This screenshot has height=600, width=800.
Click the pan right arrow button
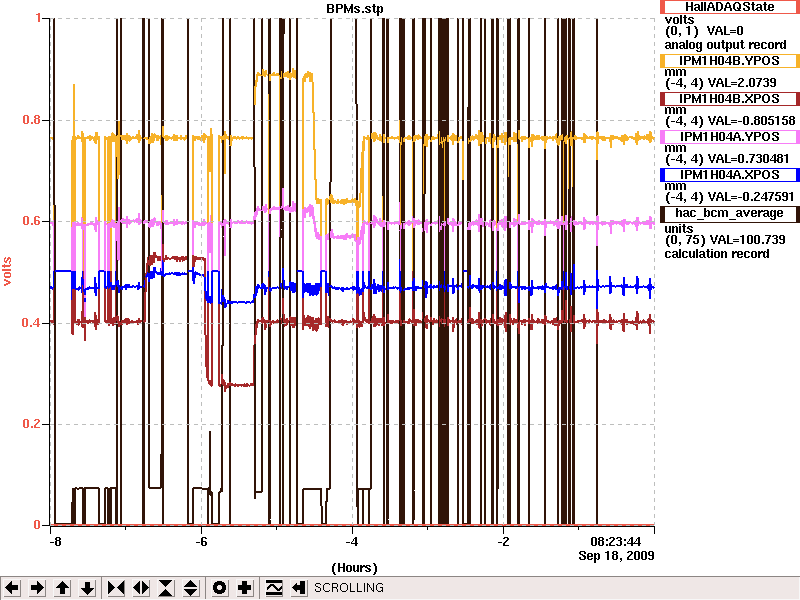coord(37,588)
